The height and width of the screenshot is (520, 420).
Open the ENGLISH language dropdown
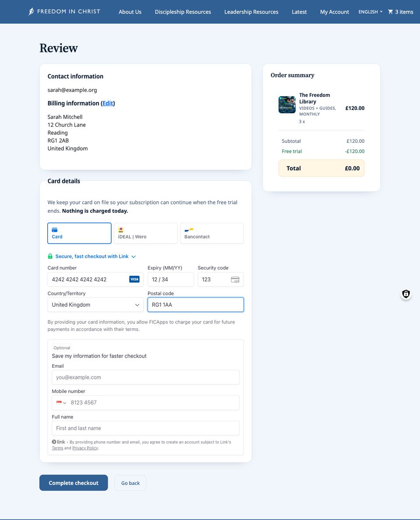point(370,12)
